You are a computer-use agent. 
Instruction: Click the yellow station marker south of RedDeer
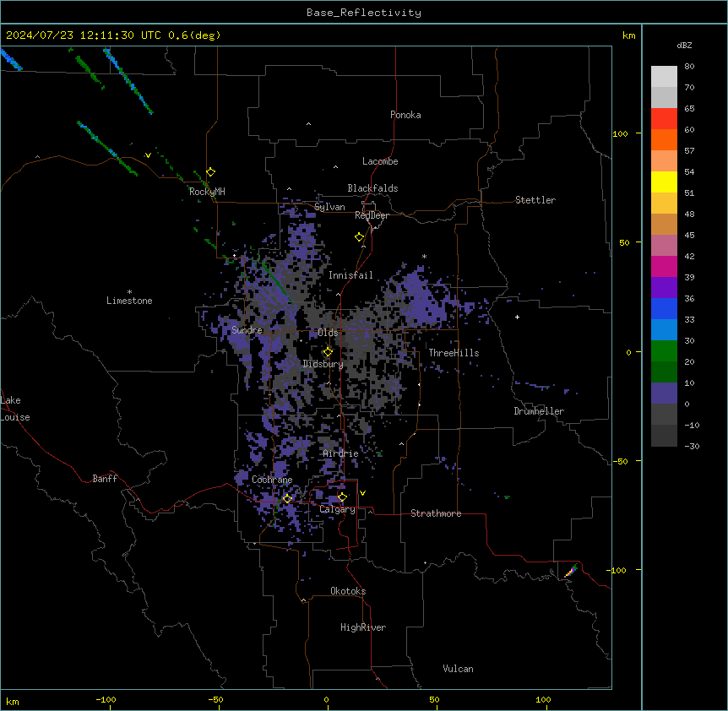point(360,236)
